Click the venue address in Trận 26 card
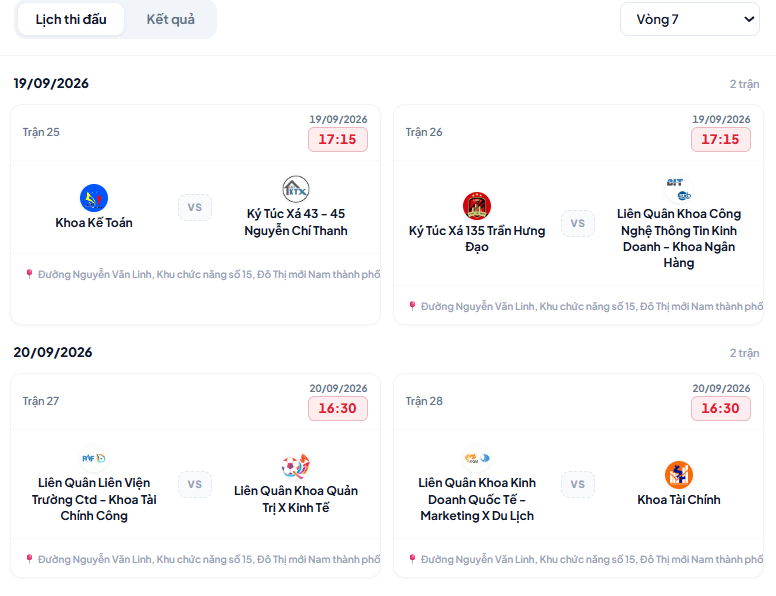This screenshot has height=596, width=776. [x=592, y=306]
